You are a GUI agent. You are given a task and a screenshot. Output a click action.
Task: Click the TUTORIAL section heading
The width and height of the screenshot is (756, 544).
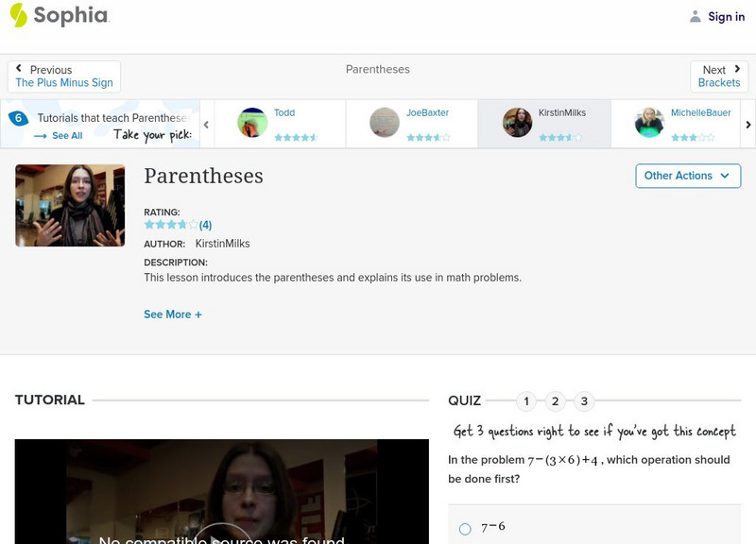point(50,399)
